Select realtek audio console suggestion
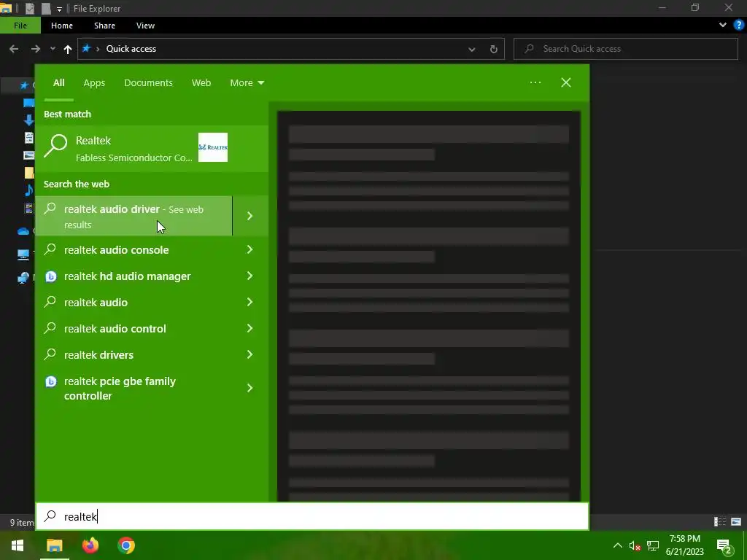This screenshot has height=560, width=747. point(116,250)
